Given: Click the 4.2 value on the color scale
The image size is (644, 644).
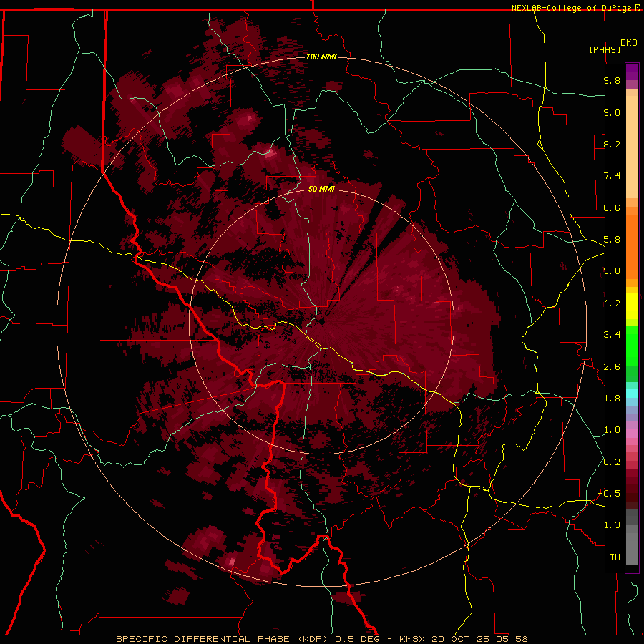Looking at the screenshot, I should (x=612, y=303).
